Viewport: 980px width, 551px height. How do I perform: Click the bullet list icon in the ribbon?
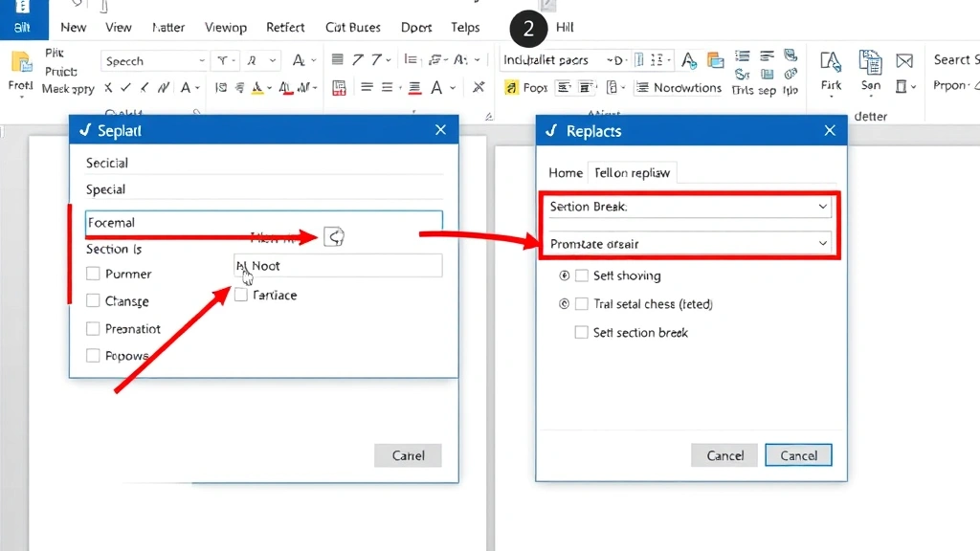point(409,60)
